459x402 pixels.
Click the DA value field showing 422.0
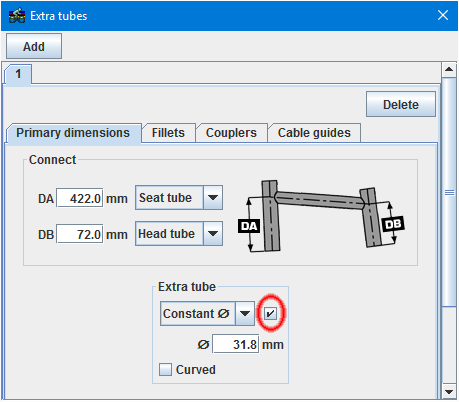click(80, 198)
